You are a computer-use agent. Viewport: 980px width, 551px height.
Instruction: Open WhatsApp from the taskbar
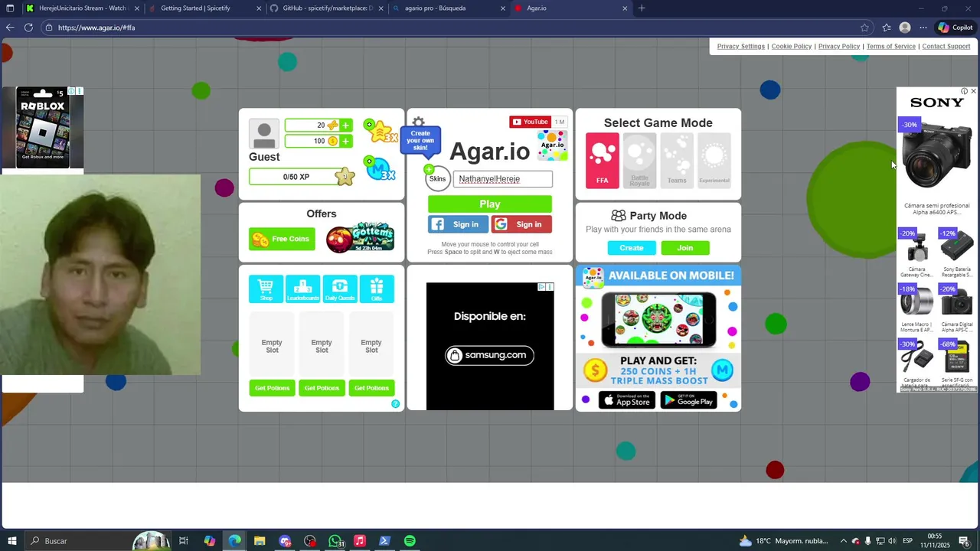pos(335,541)
